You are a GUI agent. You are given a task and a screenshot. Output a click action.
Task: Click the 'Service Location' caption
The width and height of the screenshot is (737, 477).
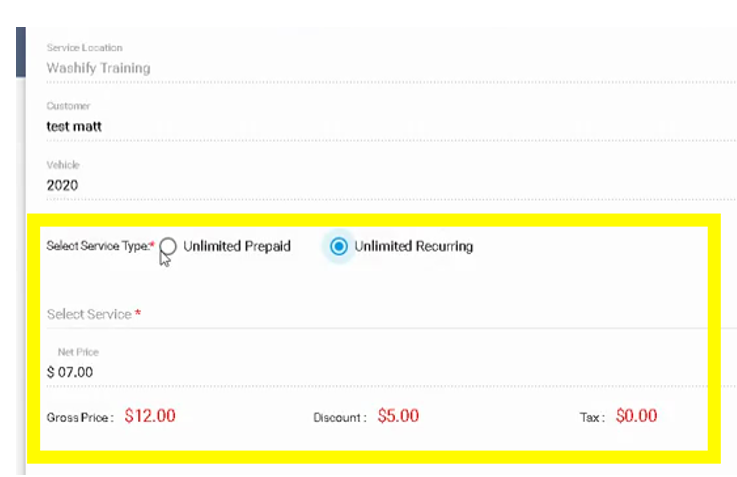pyautogui.click(x=84, y=48)
